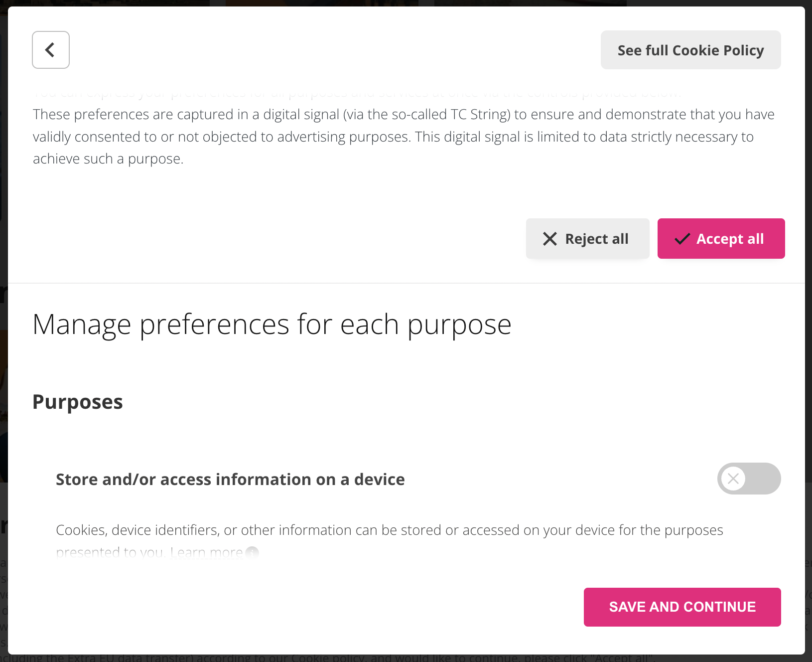
Task: Tap the circled info symbol in the description
Action: (x=252, y=553)
